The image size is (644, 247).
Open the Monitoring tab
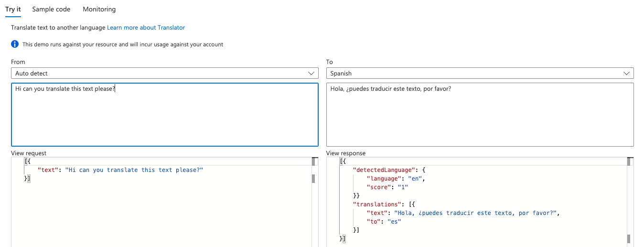click(99, 9)
